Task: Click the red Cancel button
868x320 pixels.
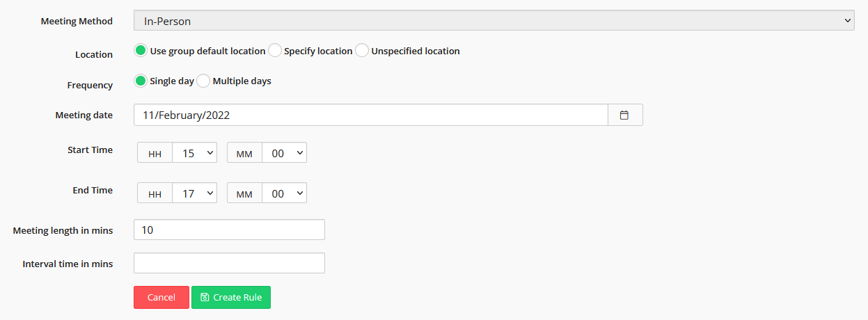Action: point(161,297)
